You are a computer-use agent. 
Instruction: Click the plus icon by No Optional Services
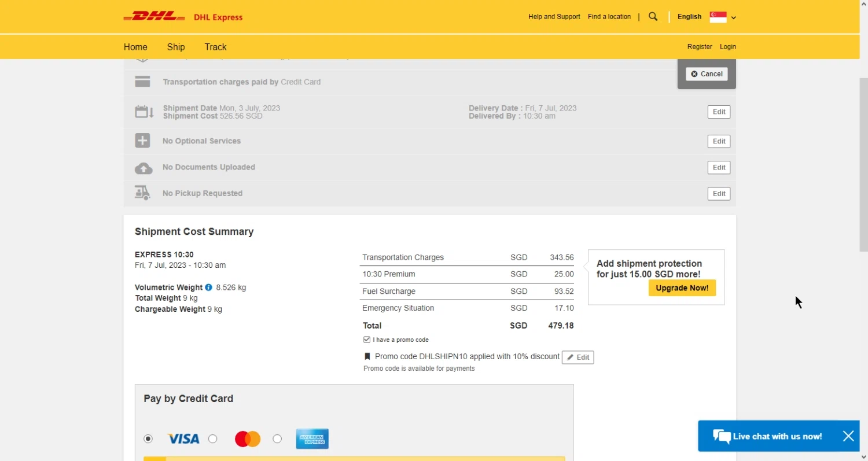pyautogui.click(x=142, y=141)
